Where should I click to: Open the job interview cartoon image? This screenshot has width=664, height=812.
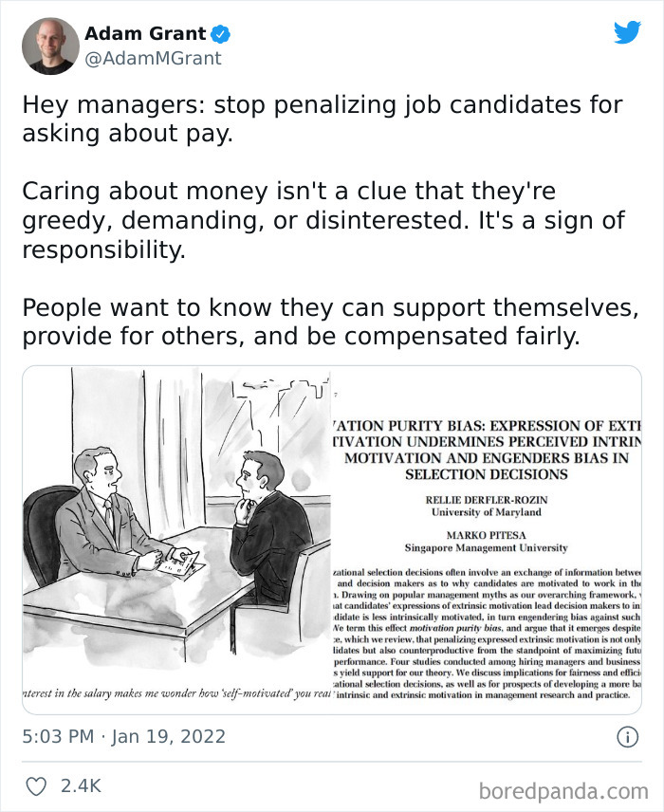click(x=175, y=531)
